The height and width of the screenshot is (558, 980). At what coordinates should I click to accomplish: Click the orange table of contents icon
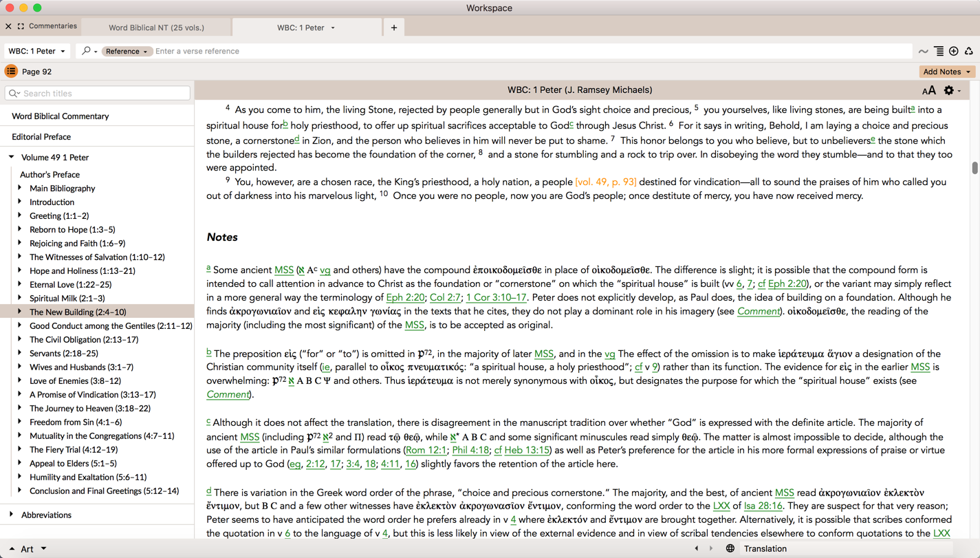(11, 72)
